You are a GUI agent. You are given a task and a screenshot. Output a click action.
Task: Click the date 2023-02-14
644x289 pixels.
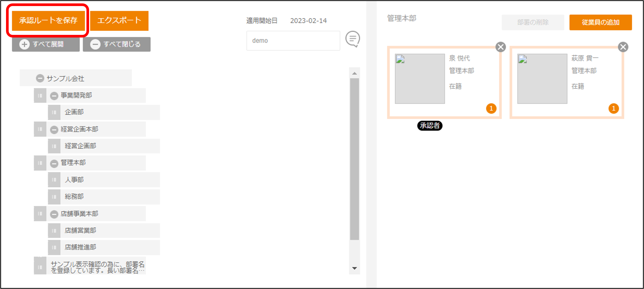[x=308, y=21]
